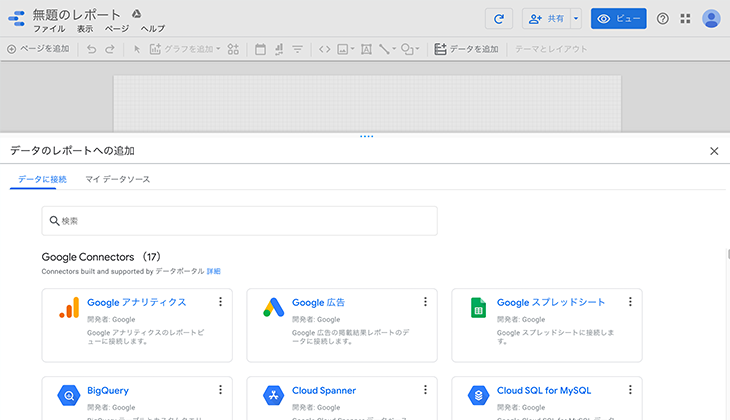
Task: Open more options for Cloud SQL for MySQL
Action: point(630,390)
